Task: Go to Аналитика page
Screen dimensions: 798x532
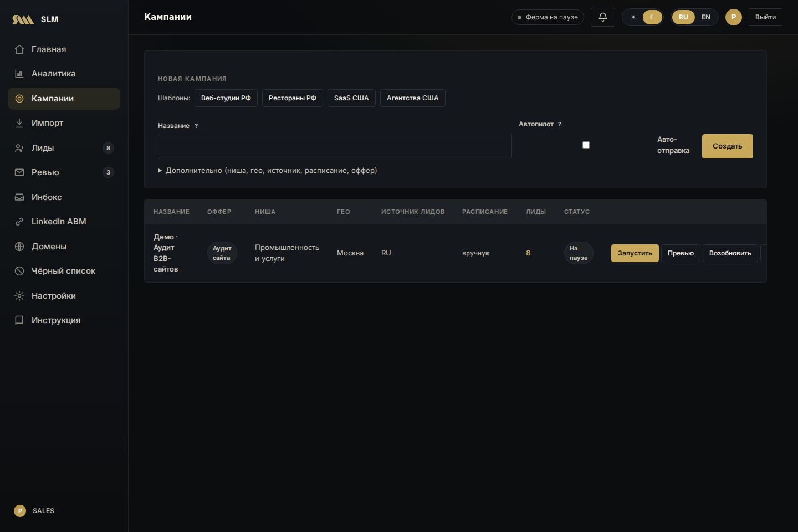Action: (x=64, y=74)
